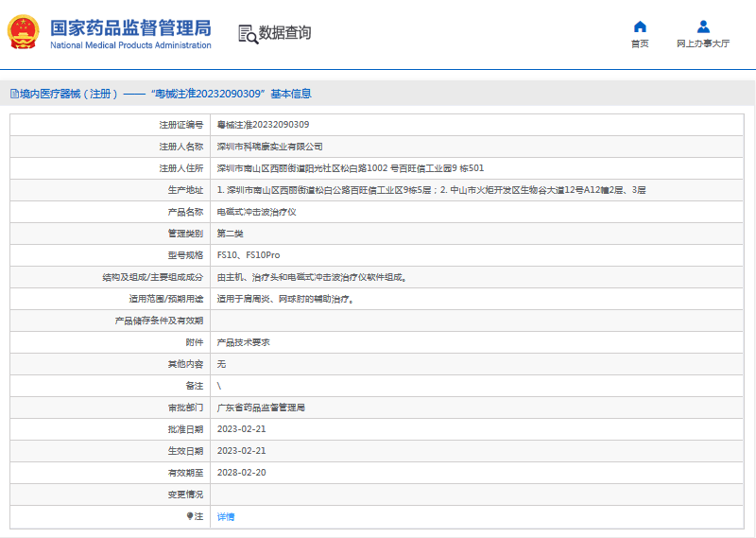756x538 pixels.
Task: Click the 国家药品监督管理局 title
Action: [x=130, y=28]
